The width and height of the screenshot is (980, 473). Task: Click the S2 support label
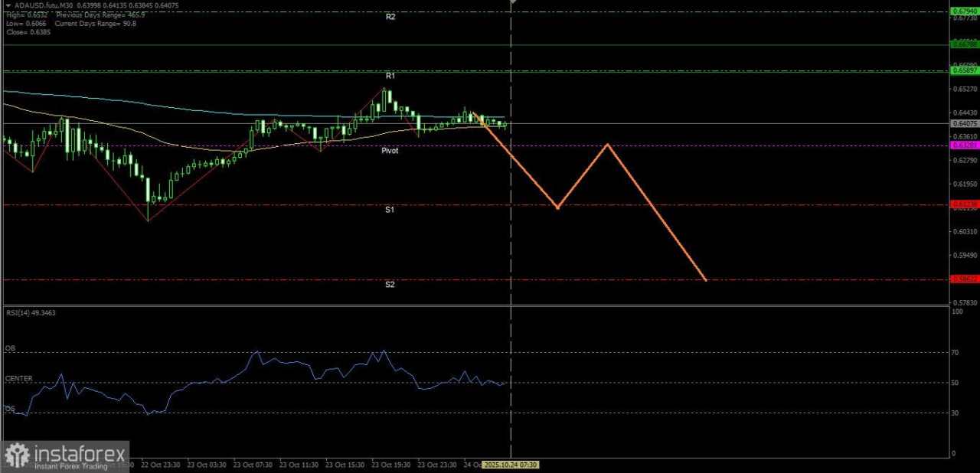point(390,284)
